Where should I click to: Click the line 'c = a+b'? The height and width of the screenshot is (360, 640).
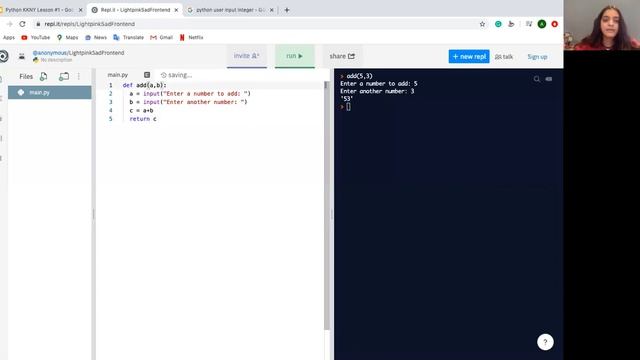click(141, 111)
